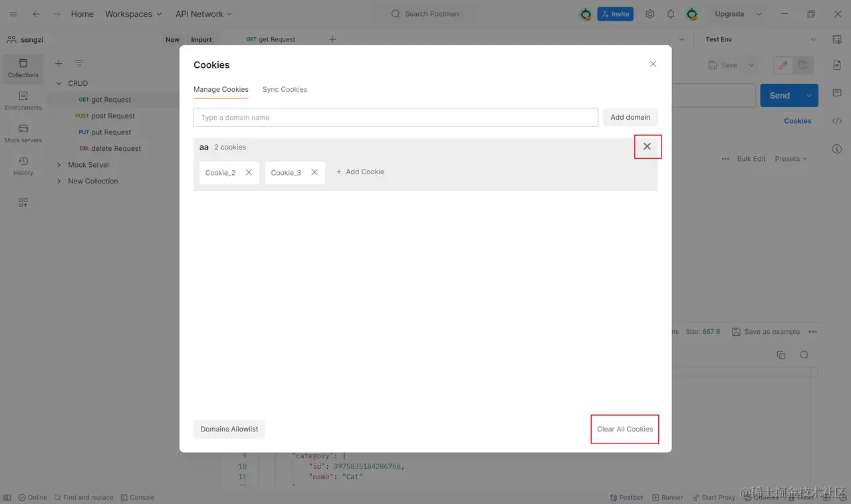The height and width of the screenshot is (504, 851).
Task: Expand the Mock Server collection
Action: (59, 165)
